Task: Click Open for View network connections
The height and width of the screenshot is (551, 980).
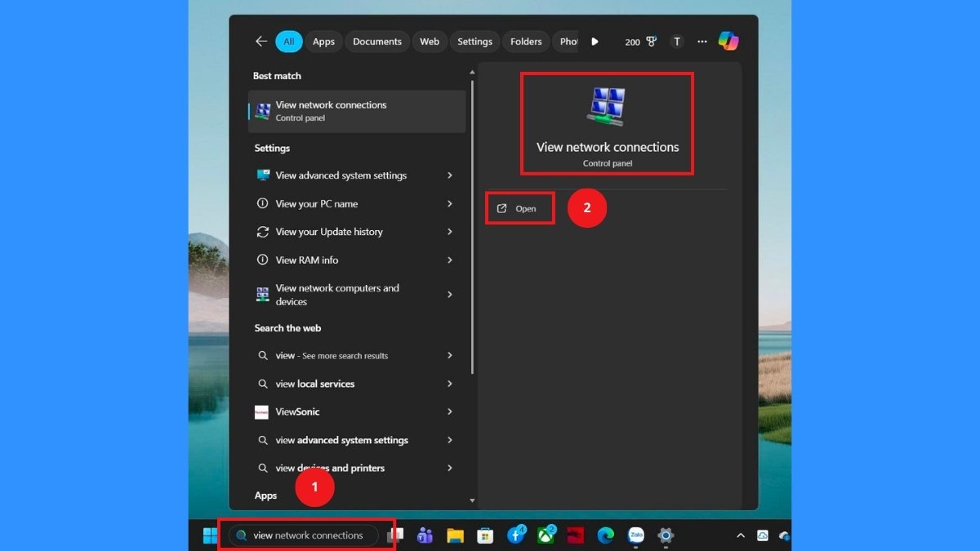Action: pos(519,209)
